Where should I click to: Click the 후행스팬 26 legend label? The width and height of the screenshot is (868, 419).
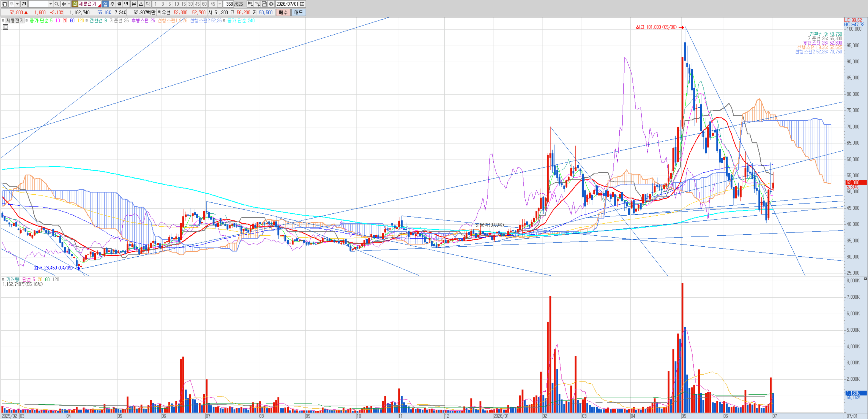pyautogui.click(x=143, y=21)
